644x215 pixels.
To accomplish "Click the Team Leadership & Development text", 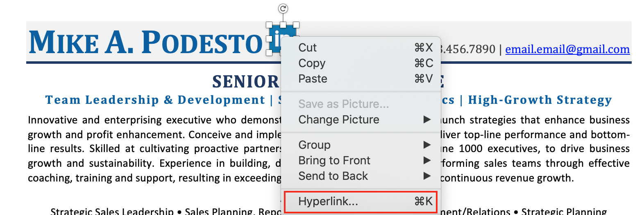I will pyautogui.click(x=155, y=100).
